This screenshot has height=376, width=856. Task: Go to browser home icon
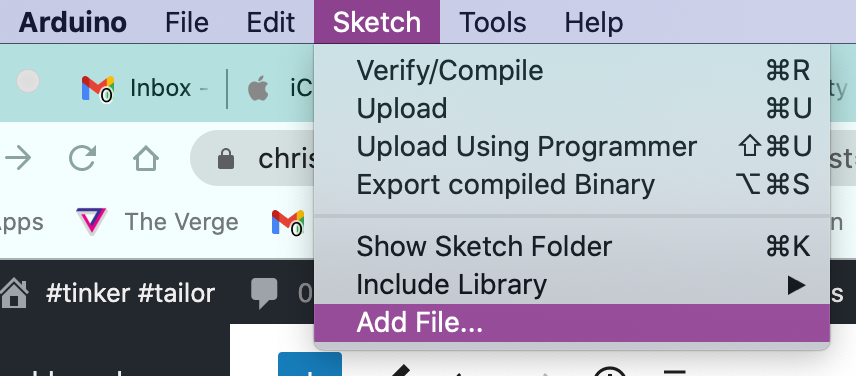pos(146,159)
